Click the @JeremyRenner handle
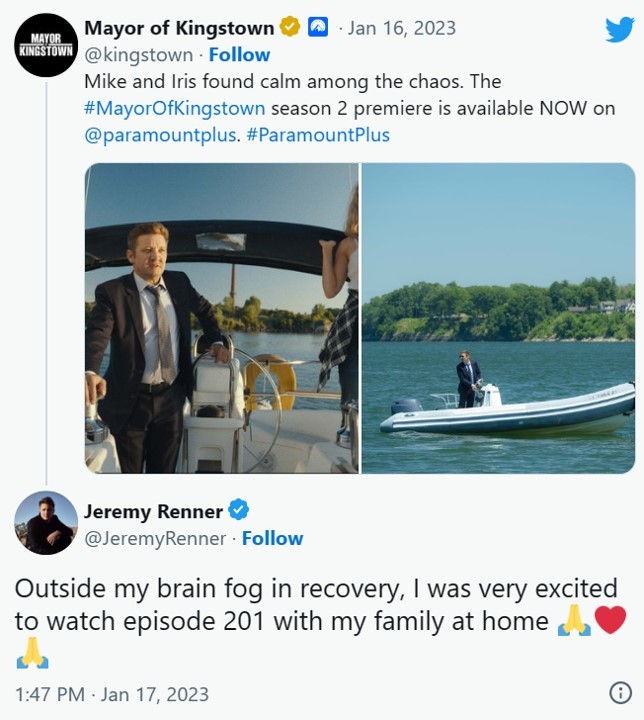This screenshot has width=644, height=720. [x=156, y=539]
